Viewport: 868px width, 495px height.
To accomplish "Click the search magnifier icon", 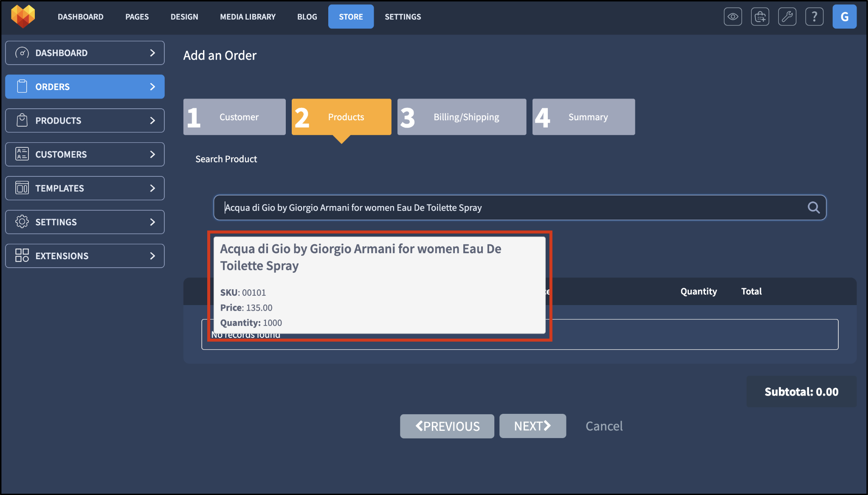I will click(x=813, y=207).
